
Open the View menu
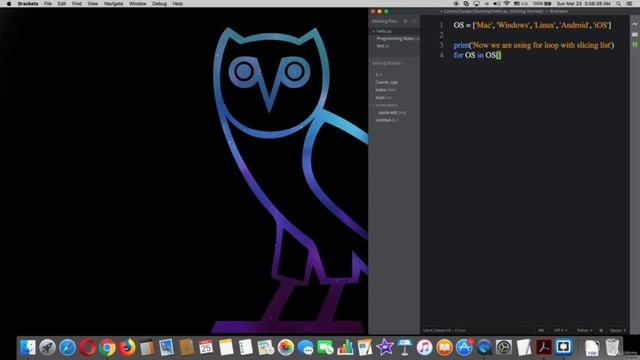point(93,4)
